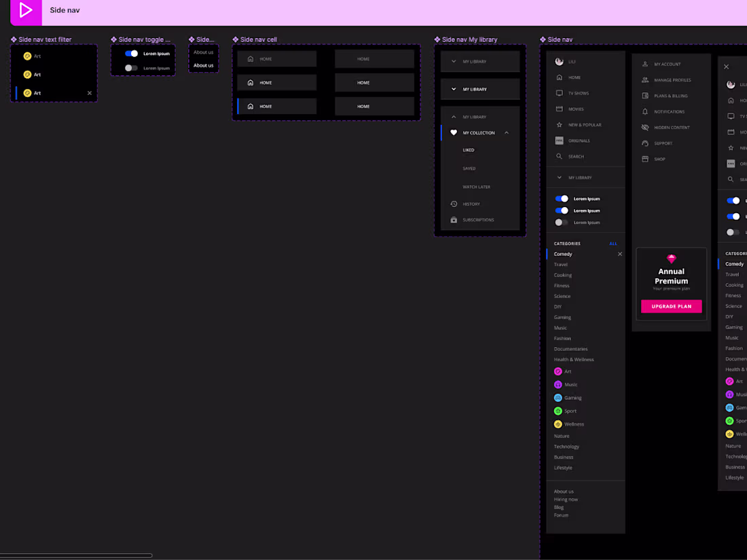This screenshot has height=560, width=747.
Task: Select Documentaries category in leftmost Side nav
Action: (570, 349)
